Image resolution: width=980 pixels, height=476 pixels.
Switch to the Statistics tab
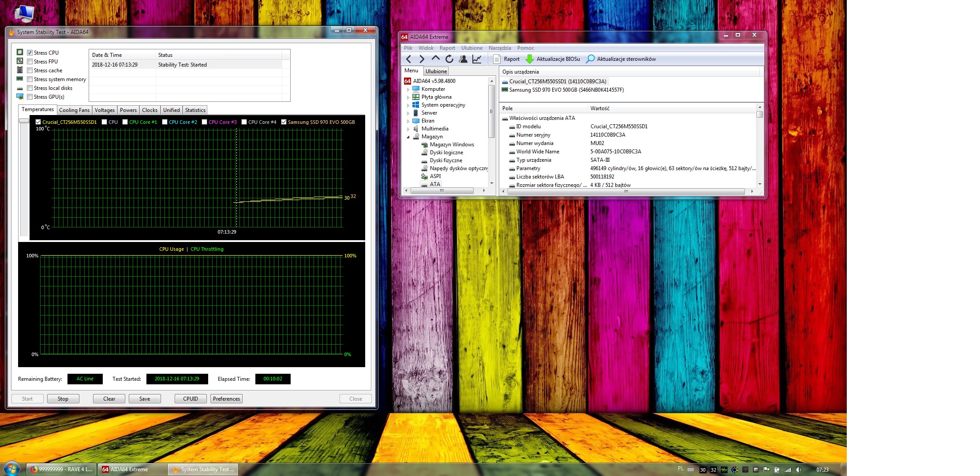point(195,110)
